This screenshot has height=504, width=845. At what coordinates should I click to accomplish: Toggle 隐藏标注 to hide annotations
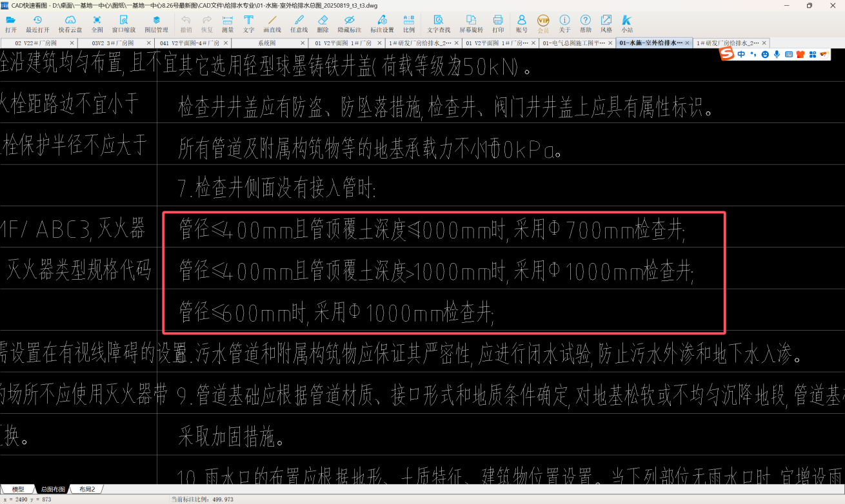click(349, 24)
